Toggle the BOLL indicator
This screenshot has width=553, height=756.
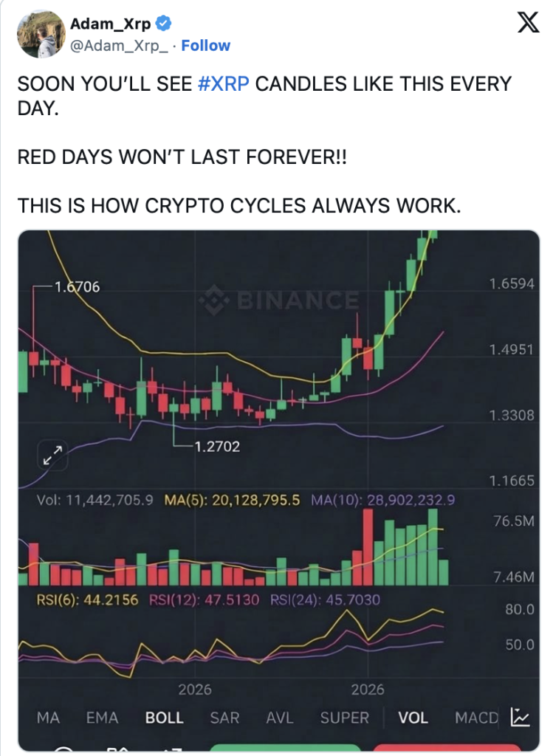click(164, 717)
